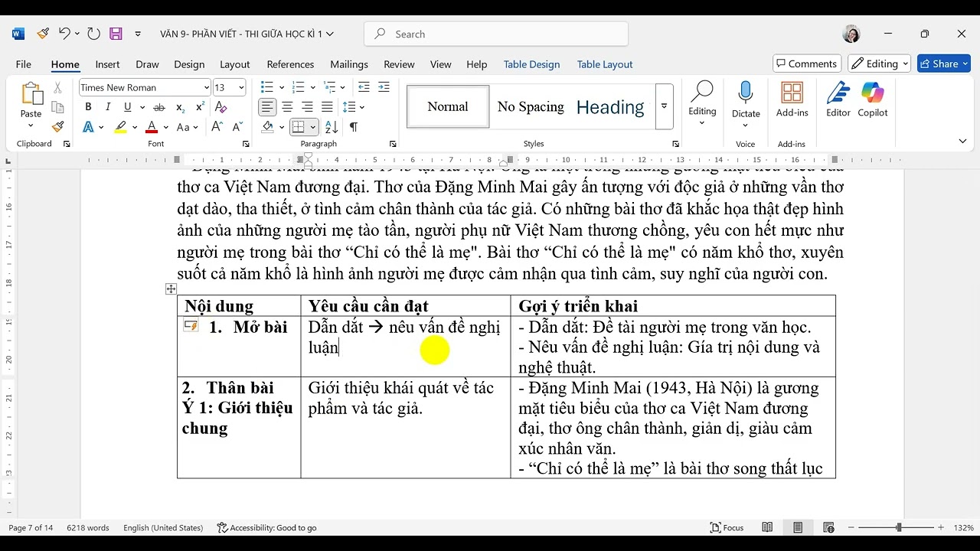Screen dimensions: 980x551
Task: Apply Superscript formatting
Action: (x=200, y=107)
